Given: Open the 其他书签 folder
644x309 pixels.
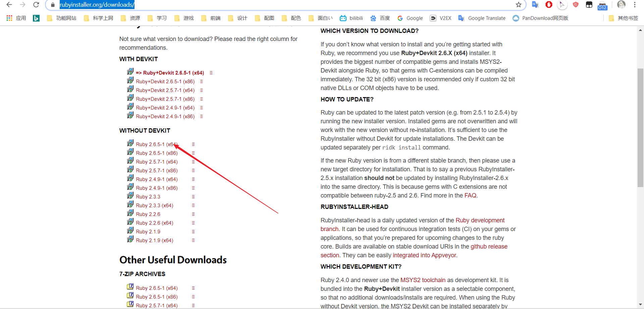Looking at the screenshot, I should click(x=624, y=18).
